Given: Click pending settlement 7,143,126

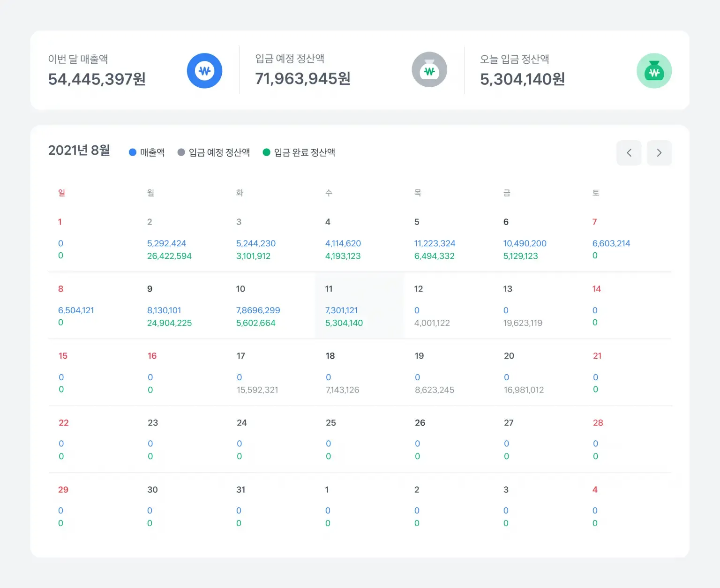Looking at the screenshot, I should (x=342, y=390).
